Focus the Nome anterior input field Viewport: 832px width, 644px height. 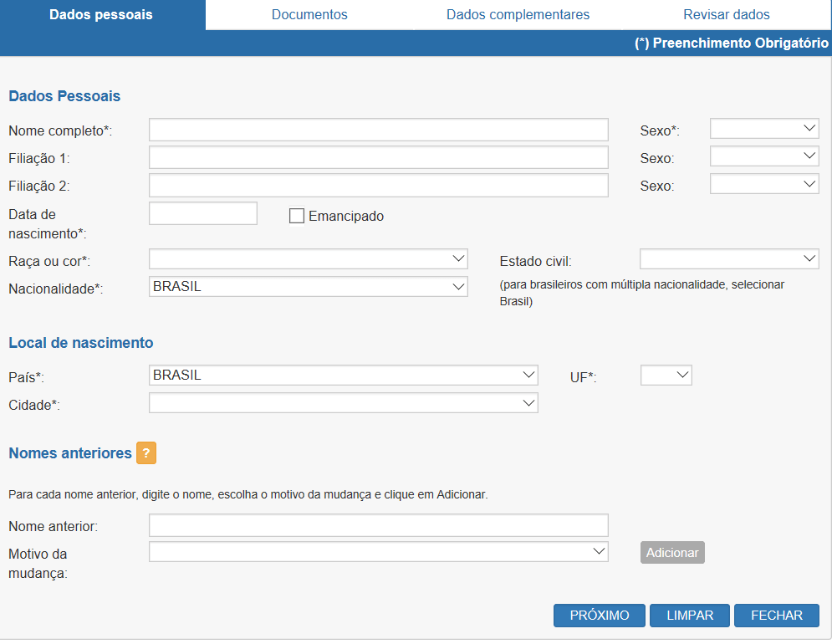(378, 525)
